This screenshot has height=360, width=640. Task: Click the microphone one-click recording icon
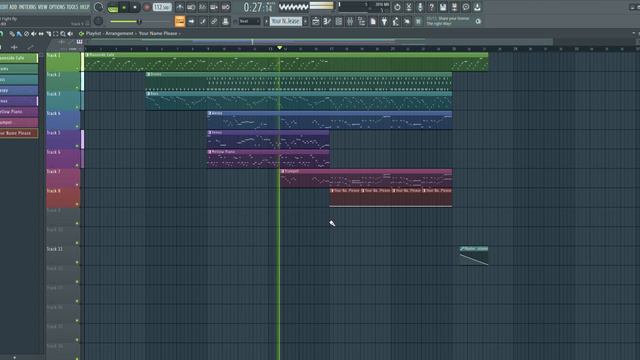pyautogui.click(x=420, y=7)
